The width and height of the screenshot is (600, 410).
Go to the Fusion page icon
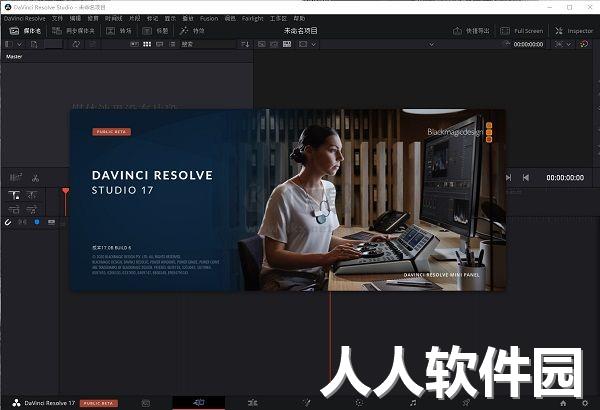(306, 403)
